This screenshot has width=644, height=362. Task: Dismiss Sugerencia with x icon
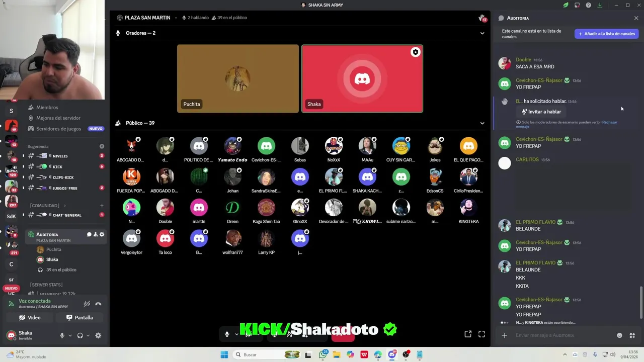(102, 147)
